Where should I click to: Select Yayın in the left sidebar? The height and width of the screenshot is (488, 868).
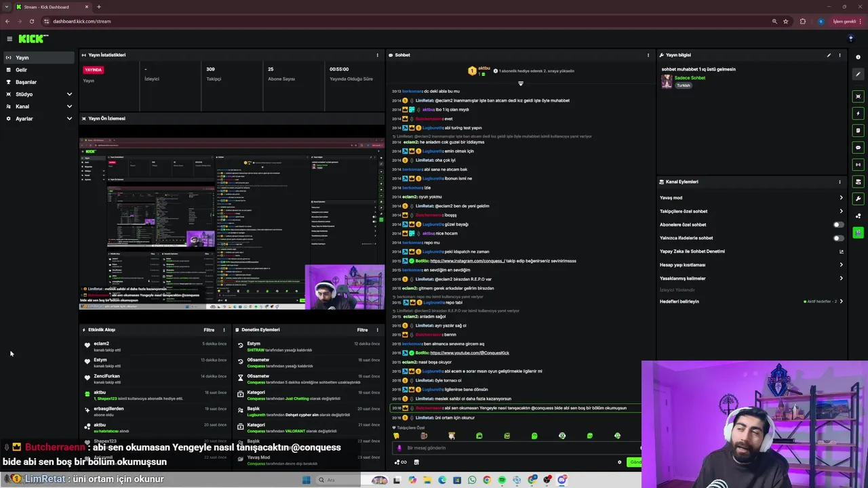39,58
